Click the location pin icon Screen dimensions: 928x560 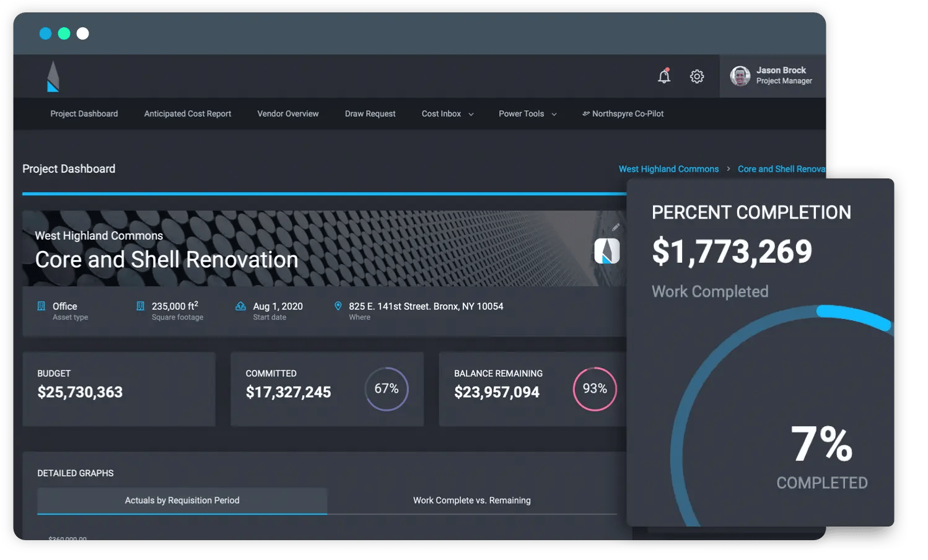point(338,306)
